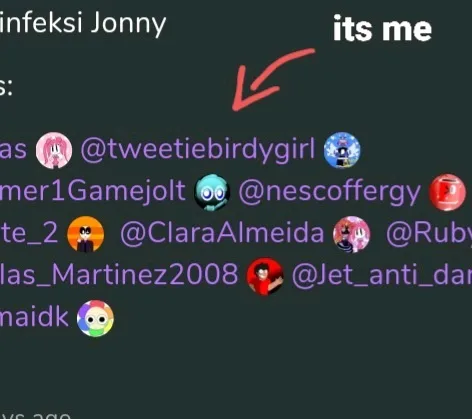This screenshot has width=472, height=419.
Task: Click the @Ruby mention at right edge
Action: [x=429, y=235]
